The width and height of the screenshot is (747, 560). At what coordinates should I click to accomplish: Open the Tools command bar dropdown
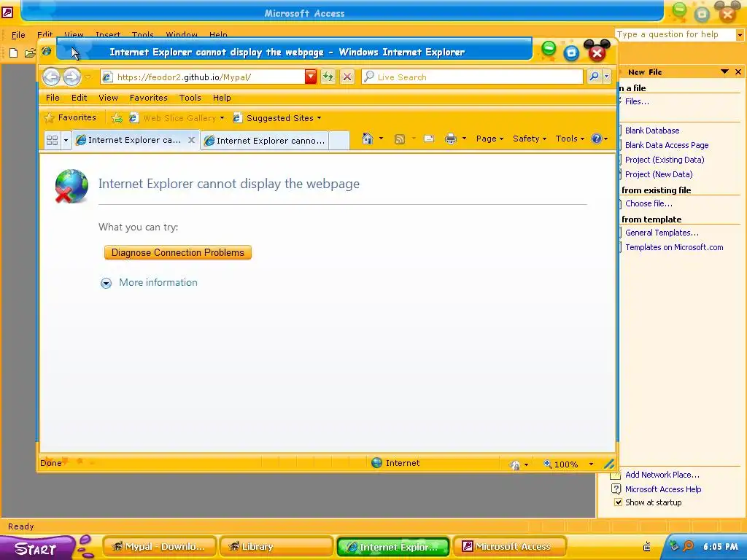click(x=570, y=139)
